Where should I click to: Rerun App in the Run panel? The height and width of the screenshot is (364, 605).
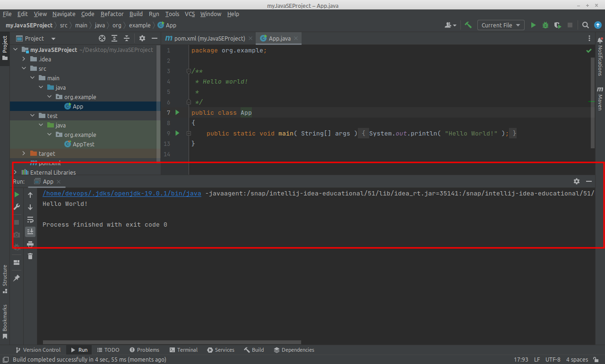point(17,195)
